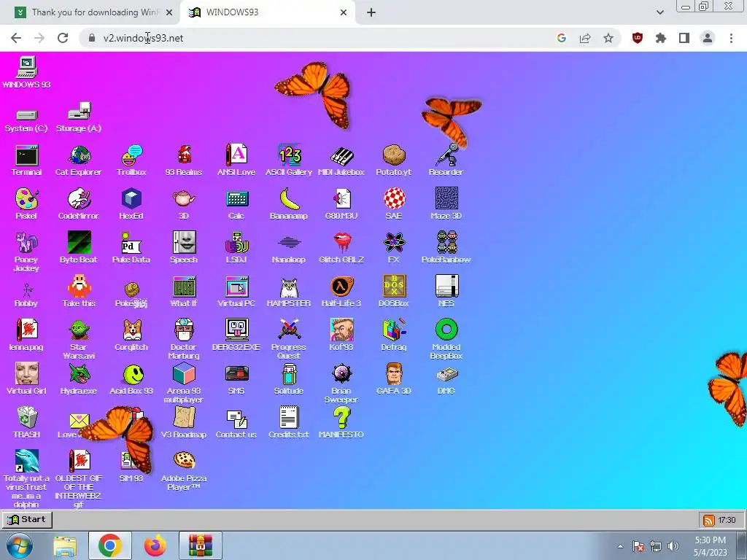The width and height of the screenshot is (747, 560).
Task: Open uBlock Origin extension icon
Action: [x=638, y=38]
